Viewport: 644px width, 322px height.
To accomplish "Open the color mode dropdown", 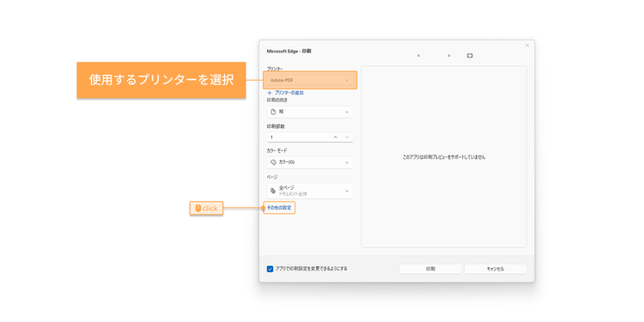I will click(x=310, y=162).
